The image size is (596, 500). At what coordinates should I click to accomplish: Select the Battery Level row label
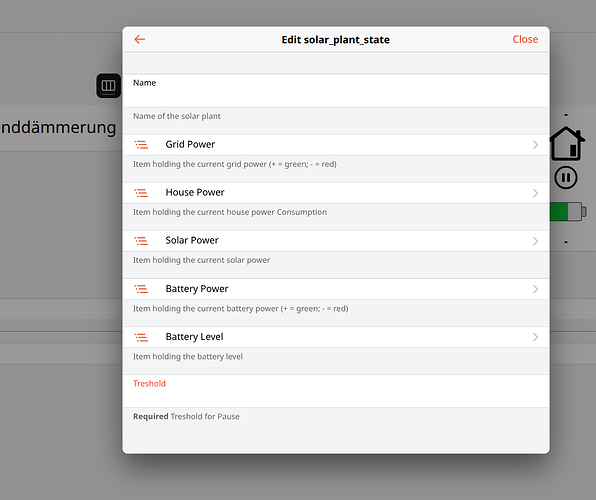pos(194,337)
